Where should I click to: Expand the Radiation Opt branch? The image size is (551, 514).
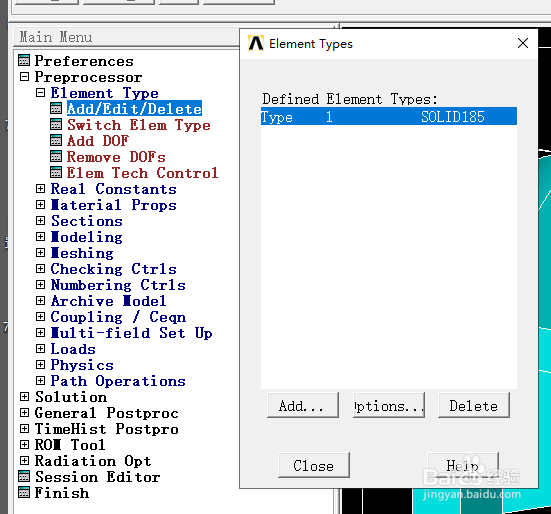[x=24, y=461]
